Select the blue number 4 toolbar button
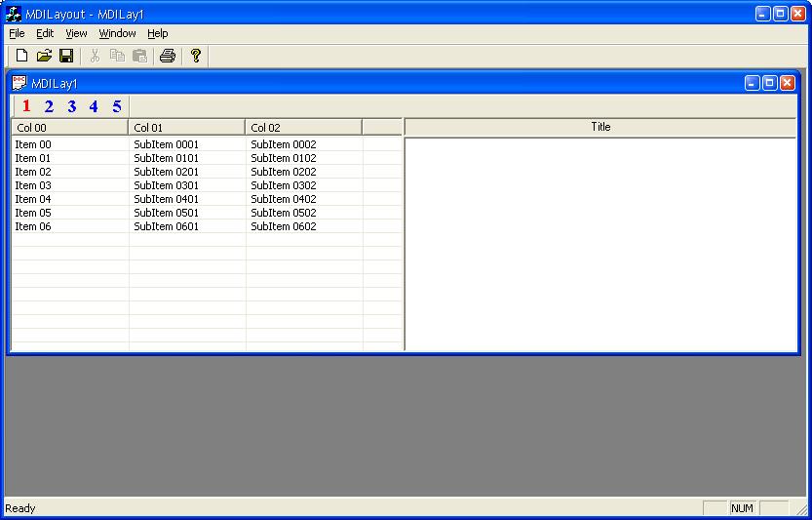 click(x=94, y=106)
